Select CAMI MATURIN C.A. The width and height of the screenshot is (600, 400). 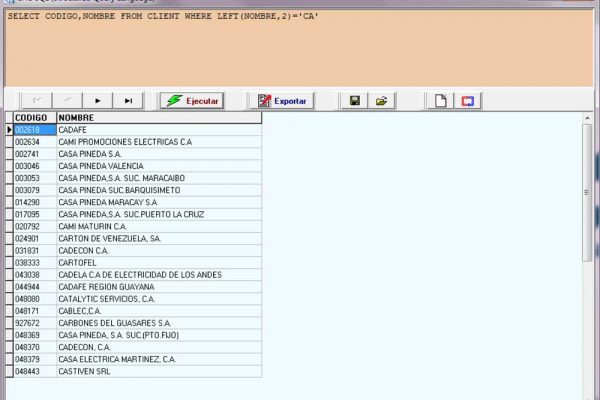159,227
